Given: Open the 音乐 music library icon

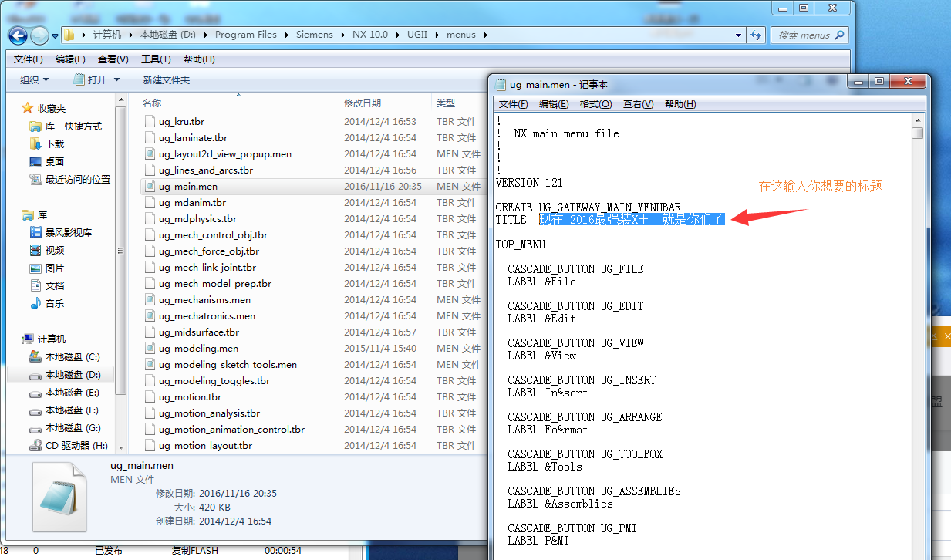Looking at the screenshot, I should 35,303.
